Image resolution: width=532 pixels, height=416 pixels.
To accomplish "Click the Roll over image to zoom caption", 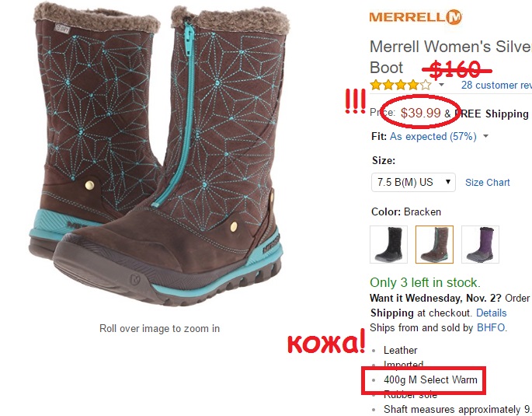I will pos(159,328).
